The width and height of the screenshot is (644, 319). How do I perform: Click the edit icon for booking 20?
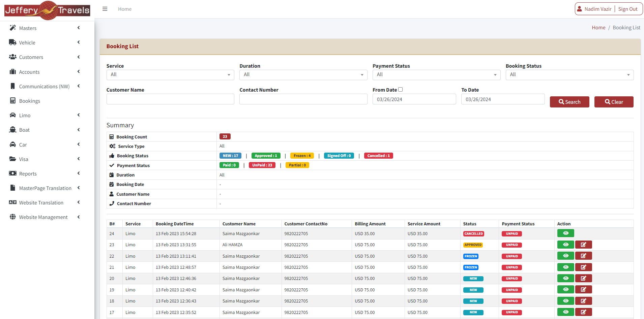(583, 279)
